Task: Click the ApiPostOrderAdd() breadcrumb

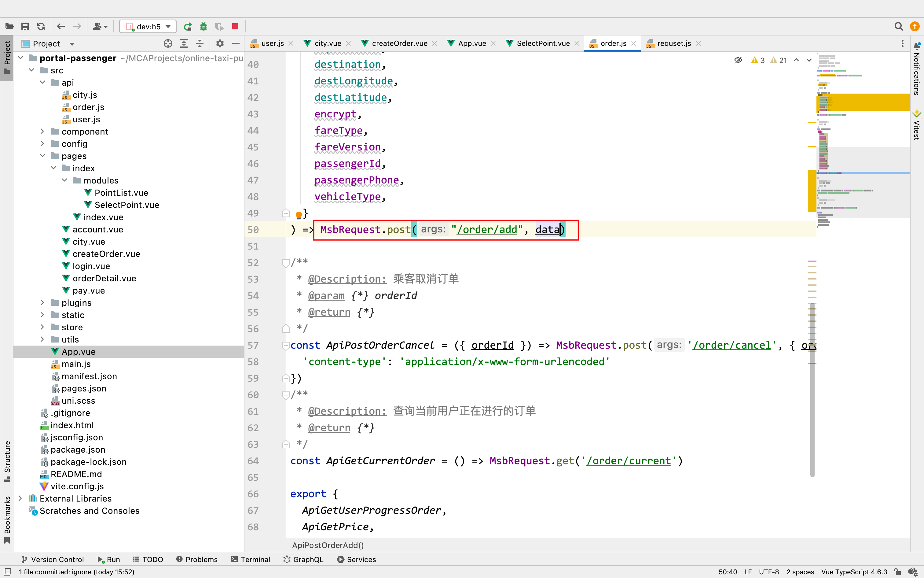Action: coord(328,545)
